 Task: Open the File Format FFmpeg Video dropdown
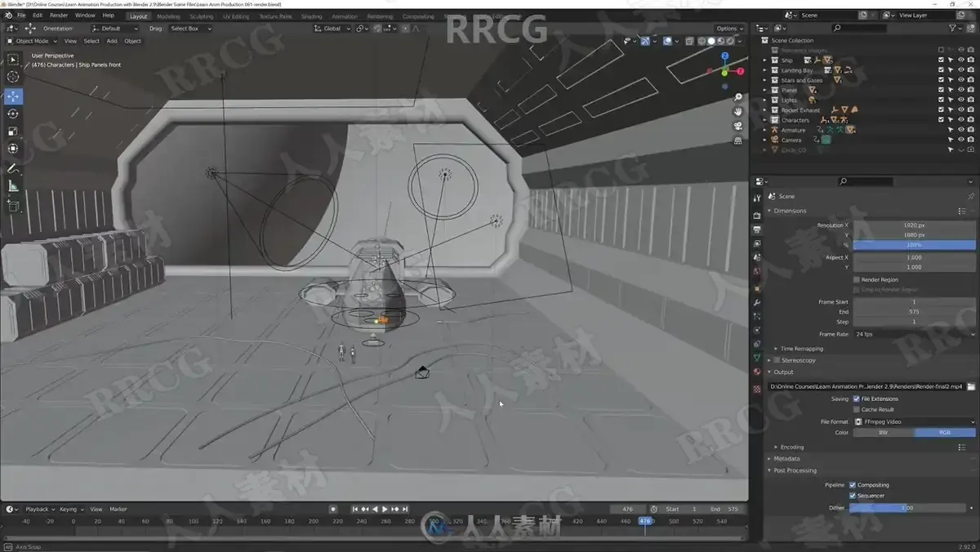pos(915,422)
